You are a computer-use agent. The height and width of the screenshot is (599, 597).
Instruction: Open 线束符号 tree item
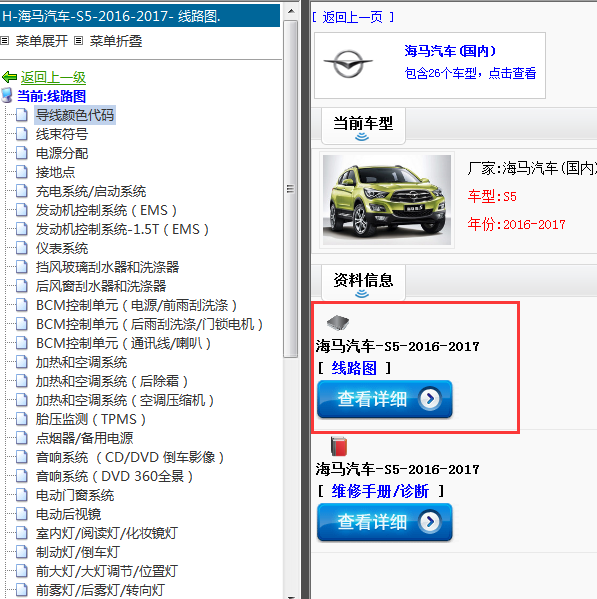click(62, 134)
